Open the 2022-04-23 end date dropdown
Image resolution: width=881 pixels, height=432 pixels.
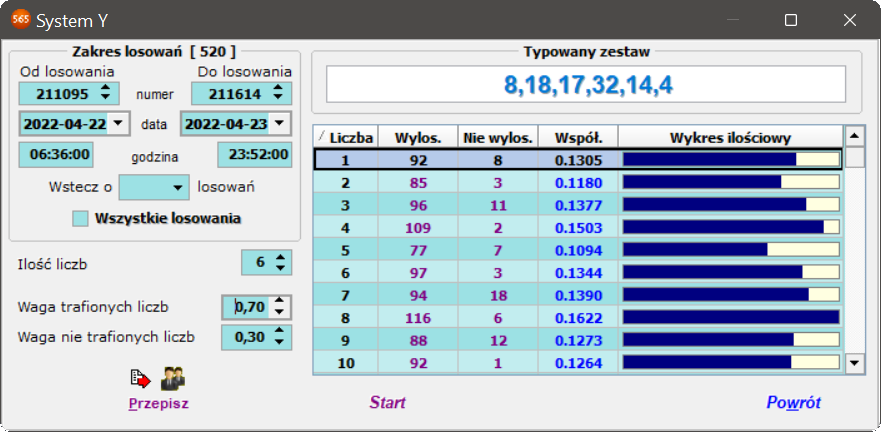279,124
